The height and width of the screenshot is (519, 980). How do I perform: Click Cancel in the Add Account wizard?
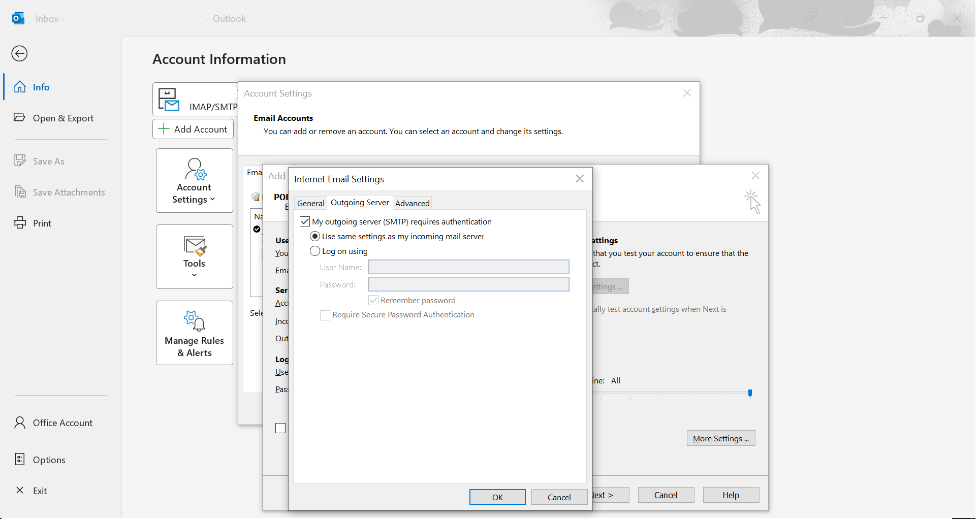[666, 495]
